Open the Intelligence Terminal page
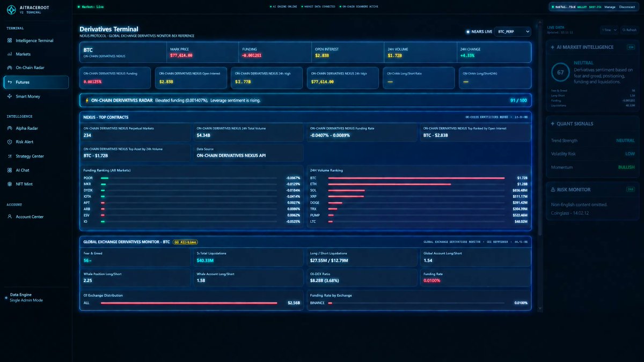This screenshot has height=362, width=644. (35, 41)
